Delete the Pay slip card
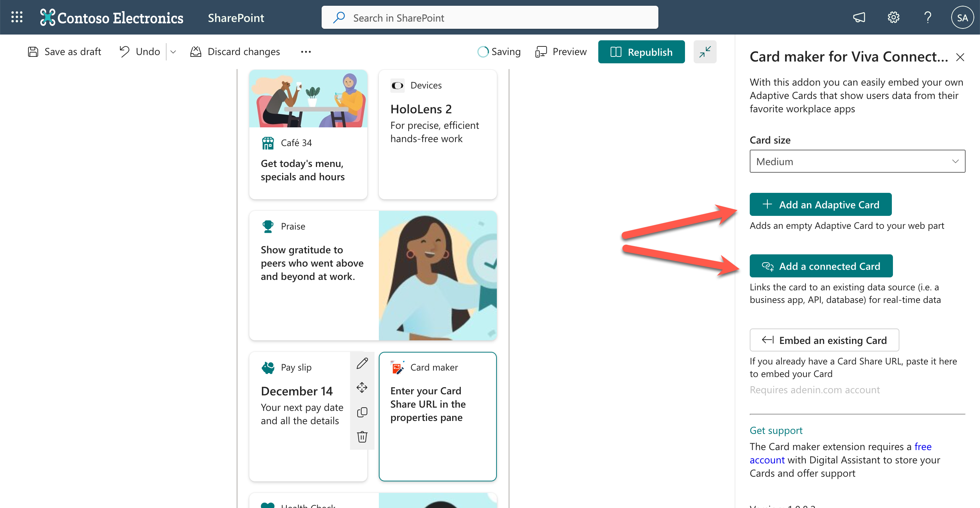 (x=362, y=436)
